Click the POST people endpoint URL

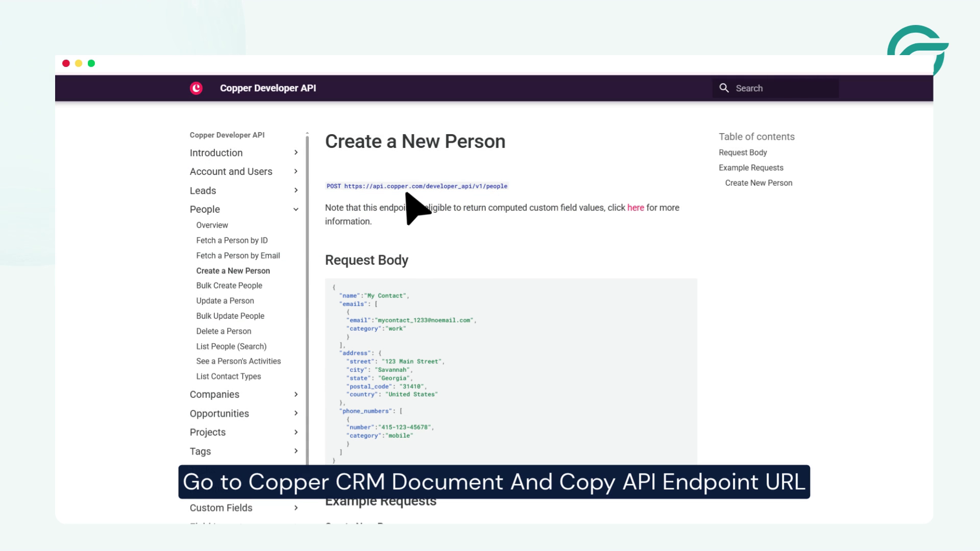[x=417, y=186]
